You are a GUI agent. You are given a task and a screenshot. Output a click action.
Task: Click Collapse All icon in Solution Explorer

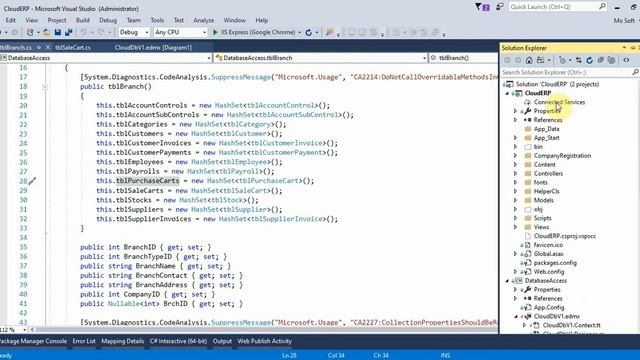[600, 60]
